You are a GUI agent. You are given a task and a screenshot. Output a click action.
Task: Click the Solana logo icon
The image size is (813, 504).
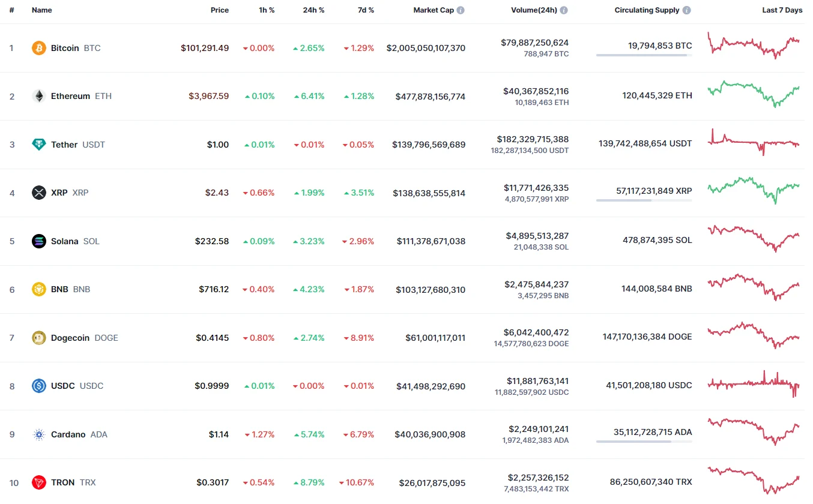pyautogui.click(x=39, y=241)
